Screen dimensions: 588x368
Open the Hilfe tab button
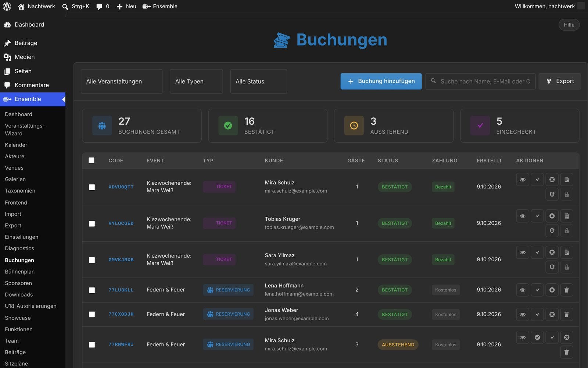tap(569, 25)
